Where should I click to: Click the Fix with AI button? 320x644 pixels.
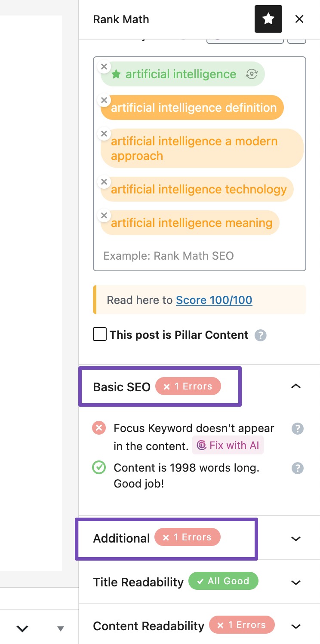(228, 445)
